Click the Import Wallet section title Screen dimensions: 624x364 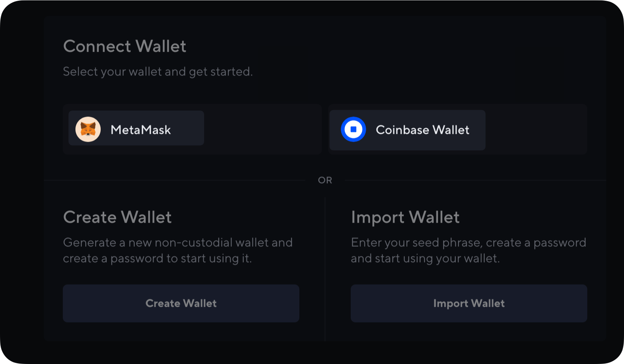406,217
